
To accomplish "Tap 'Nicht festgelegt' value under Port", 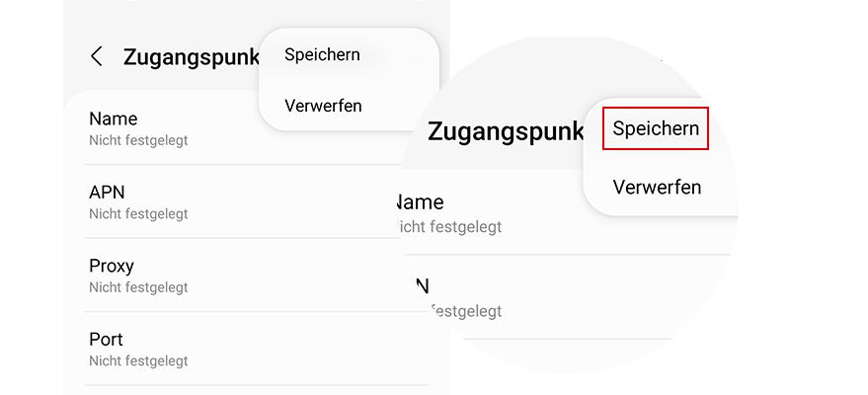I will (x=138, y=360).
